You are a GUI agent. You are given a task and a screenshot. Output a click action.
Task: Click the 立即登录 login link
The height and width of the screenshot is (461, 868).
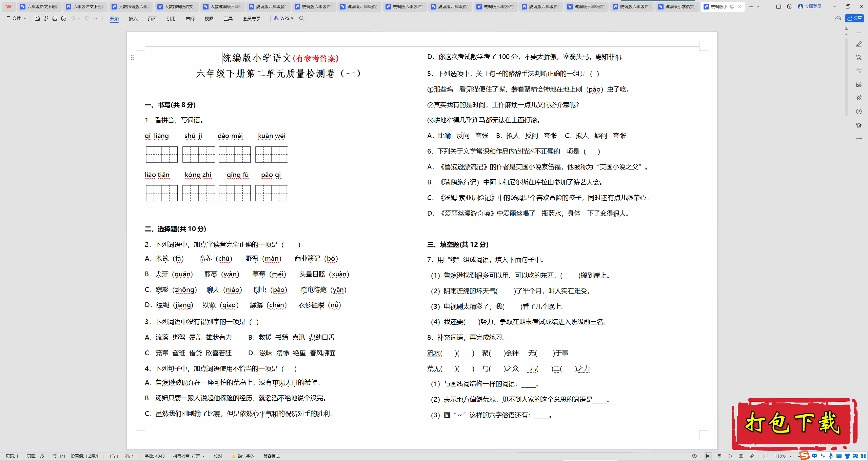click(810, 6)
